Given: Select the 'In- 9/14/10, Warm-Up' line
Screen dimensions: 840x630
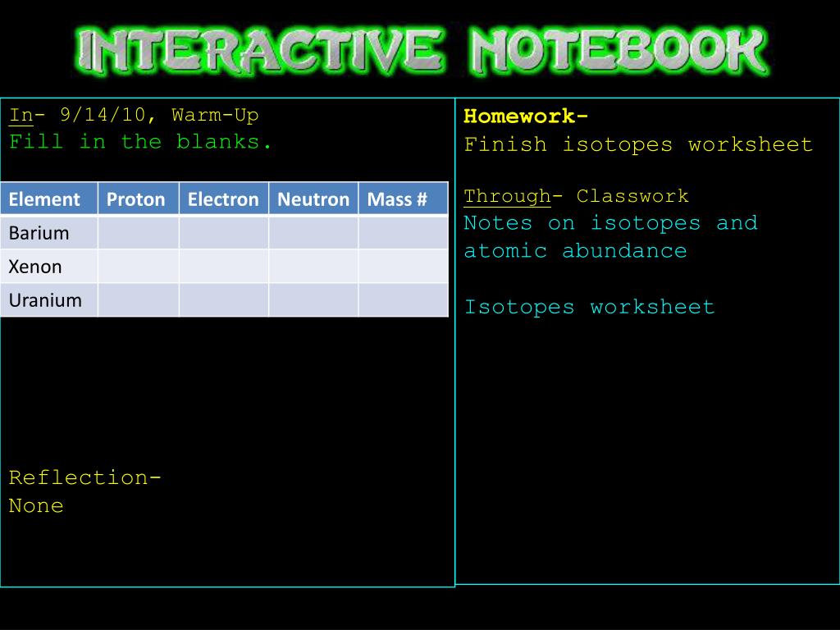Looking at the screenshot, I should [x=134, y=115].
